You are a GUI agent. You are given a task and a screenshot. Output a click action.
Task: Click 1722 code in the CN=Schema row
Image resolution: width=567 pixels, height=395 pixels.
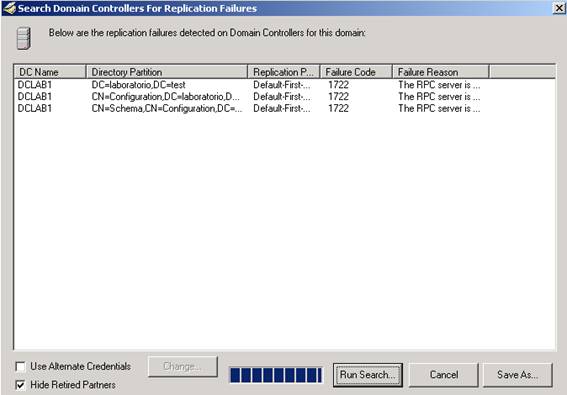[338, 108]
